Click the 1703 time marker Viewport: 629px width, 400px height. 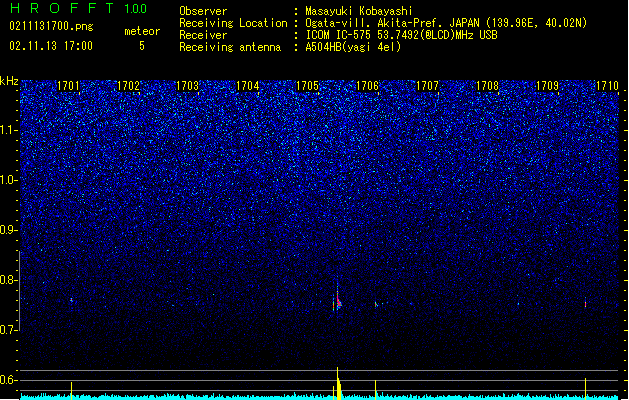[188, 86]
